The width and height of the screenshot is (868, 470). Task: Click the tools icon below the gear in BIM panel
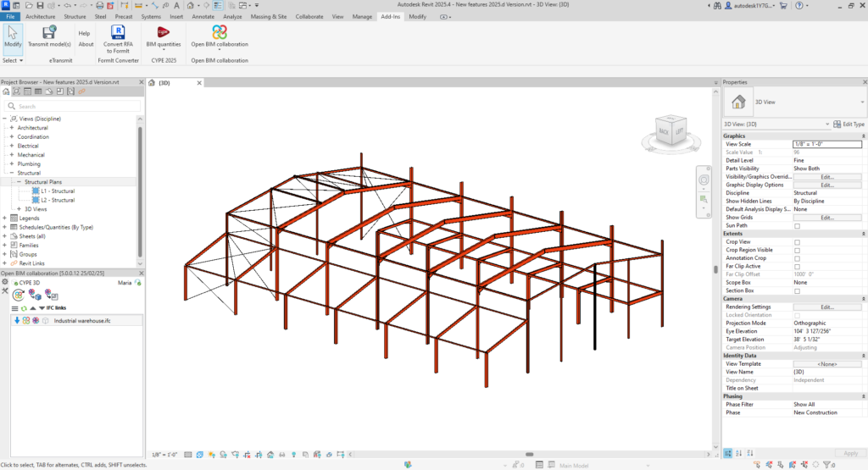(5, 290)
